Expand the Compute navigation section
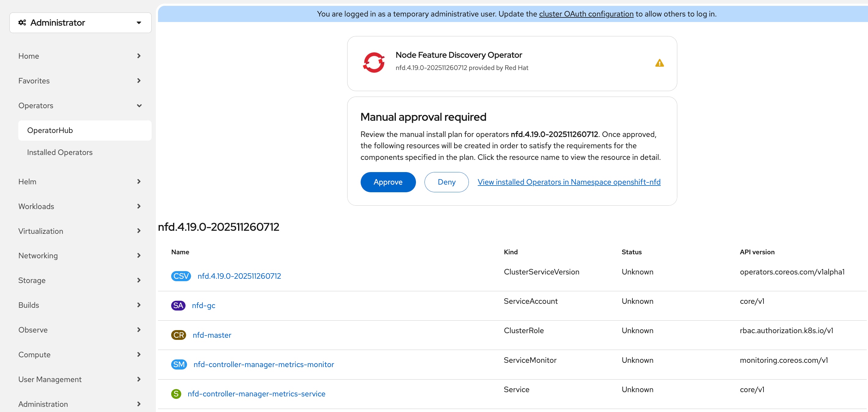The image size is (868, 412). click(80, 355)
